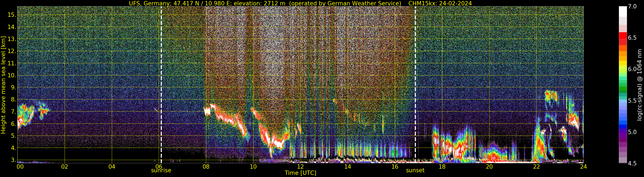Click time axis tick '04'
This screenshot has height=177, width=644.
pos(112,166)
